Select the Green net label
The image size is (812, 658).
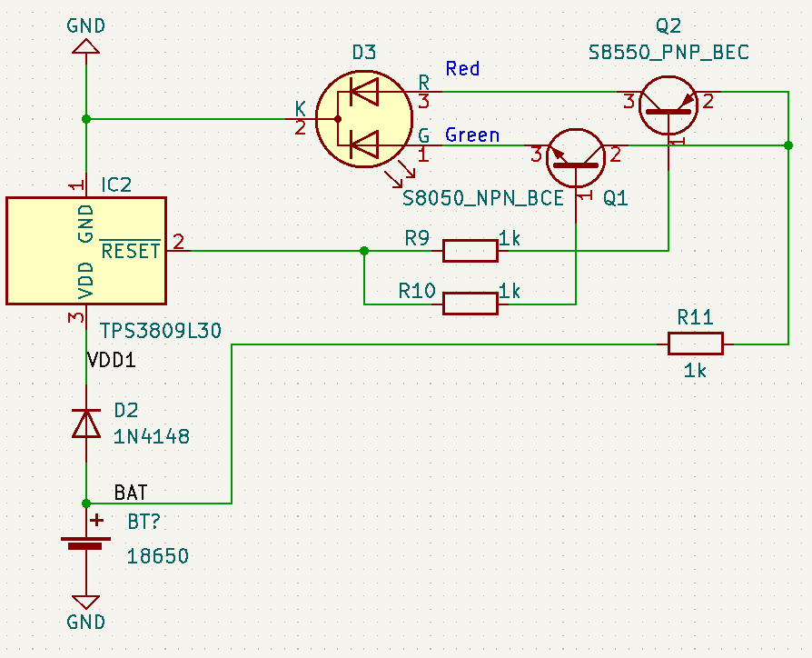coord(473,135)
